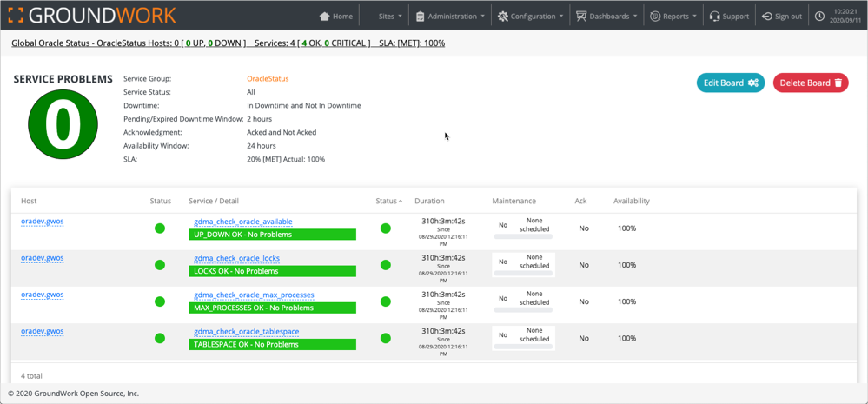Click the '4 total' row count text
The height and width of the screenshot is (404, 868).
31,376
